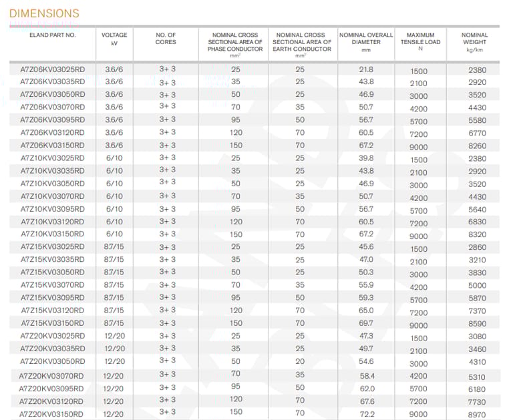Click earth conductor value 20
This screenshot has height=420, width=513.
(x=300, y=361)
